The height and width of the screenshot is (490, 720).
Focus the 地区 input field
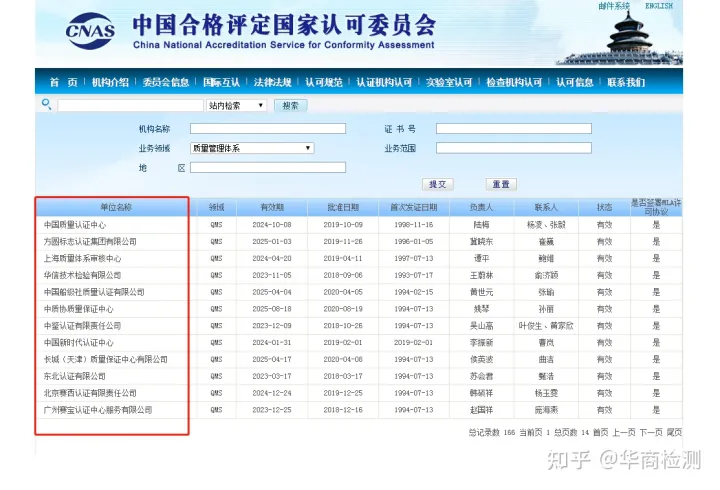click(268, 168)
